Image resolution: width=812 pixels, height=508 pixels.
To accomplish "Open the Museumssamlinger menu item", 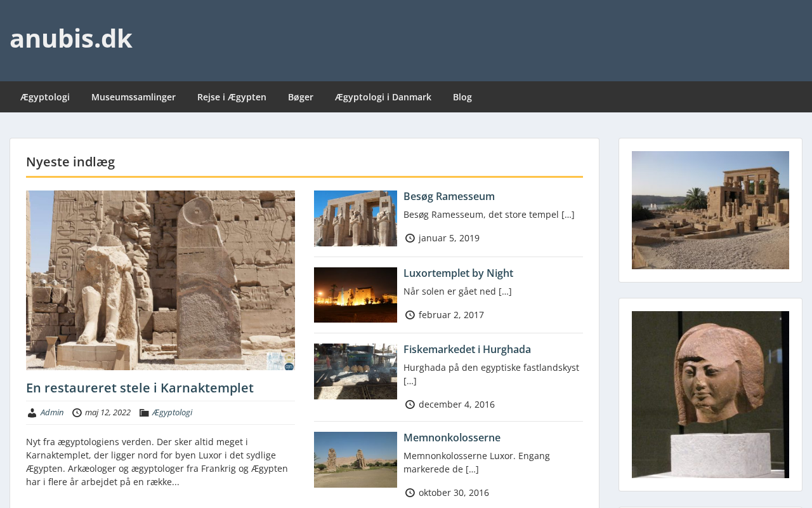I will pos(133,97).
